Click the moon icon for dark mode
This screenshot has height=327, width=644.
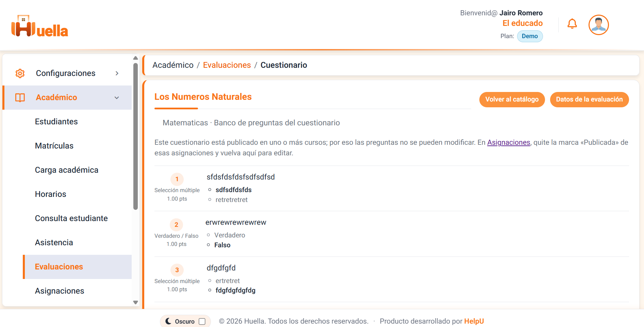[168, 321]
